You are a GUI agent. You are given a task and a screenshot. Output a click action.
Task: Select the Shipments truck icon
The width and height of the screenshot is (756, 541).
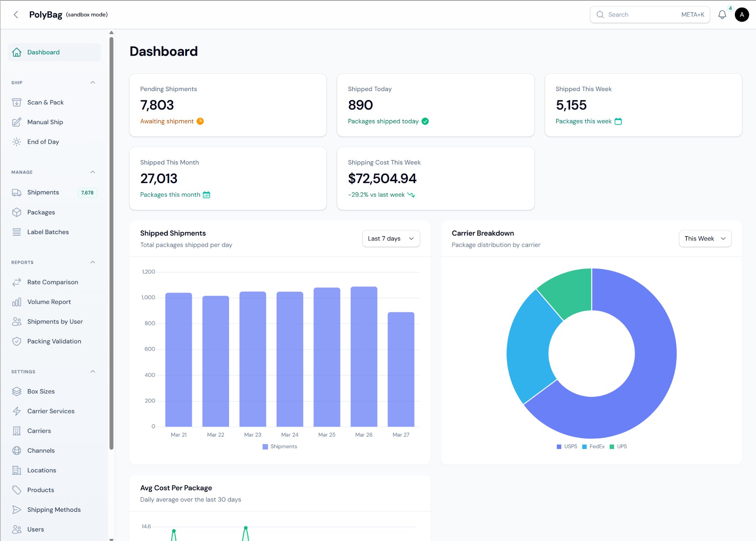pyautogui.click(x=17, y=192)
